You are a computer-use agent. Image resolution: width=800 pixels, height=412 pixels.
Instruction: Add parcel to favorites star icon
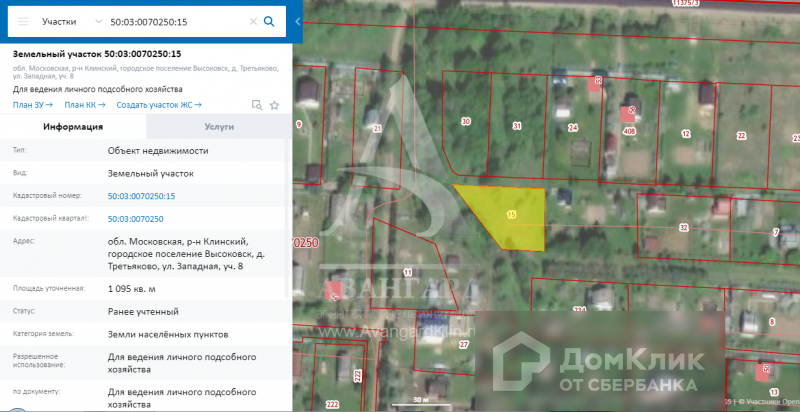(x=274, y=105)
